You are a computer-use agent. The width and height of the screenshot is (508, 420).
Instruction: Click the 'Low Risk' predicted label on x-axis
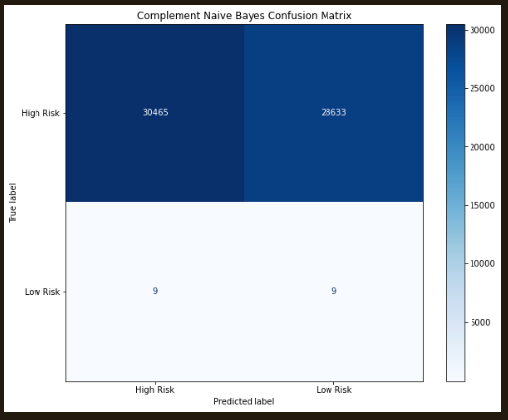point(333,390)
